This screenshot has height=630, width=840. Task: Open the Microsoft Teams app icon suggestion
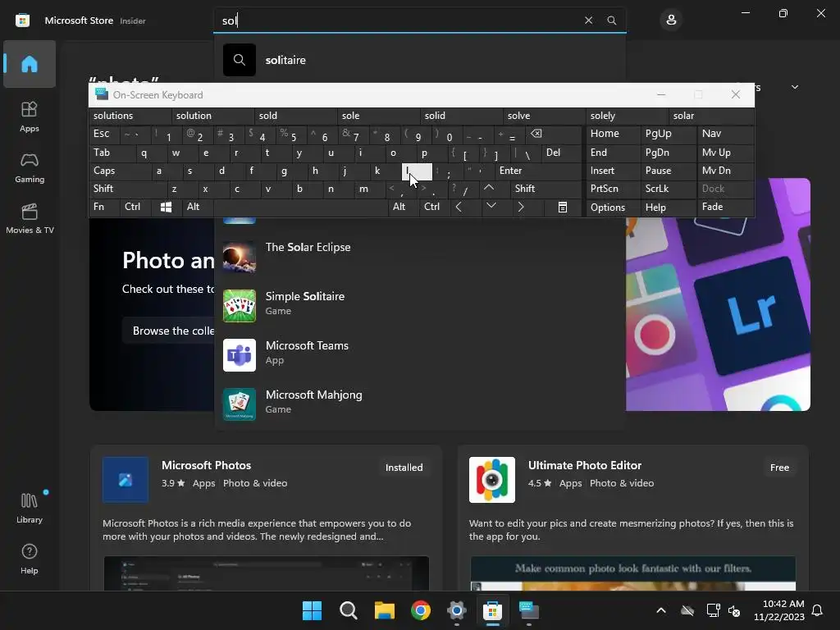coord(240,355)
